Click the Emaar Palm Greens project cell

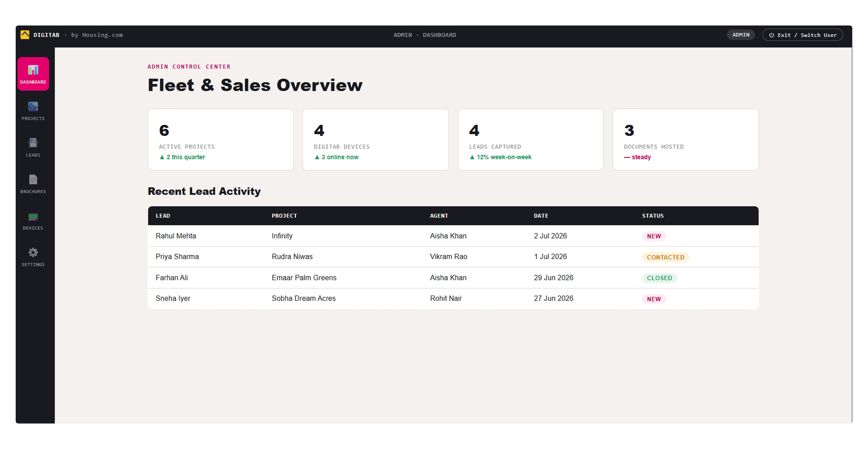click(x=304, y=277)
